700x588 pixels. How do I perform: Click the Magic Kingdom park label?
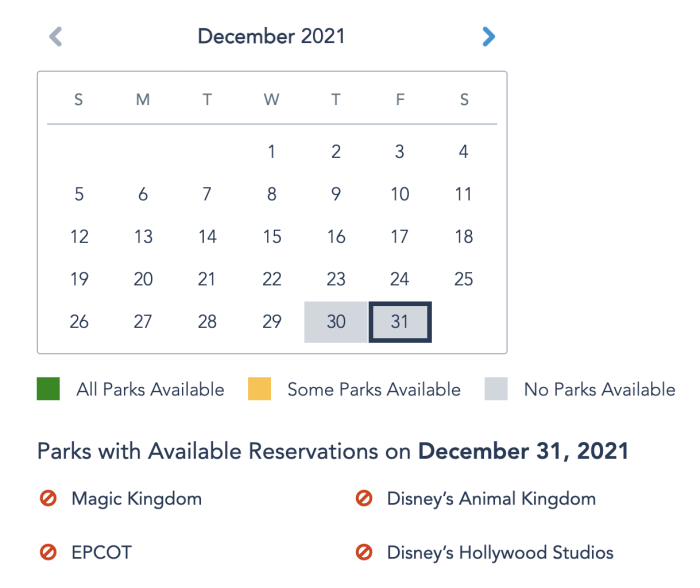136,498
